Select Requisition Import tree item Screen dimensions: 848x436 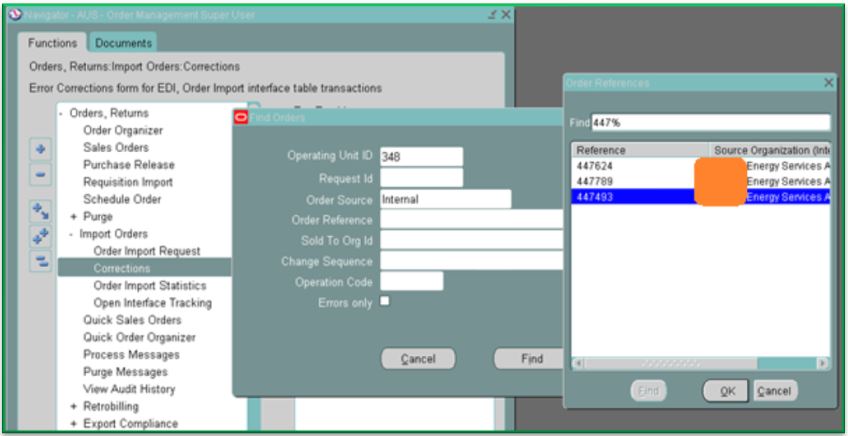pyautogui.click(x=128, y=182)
